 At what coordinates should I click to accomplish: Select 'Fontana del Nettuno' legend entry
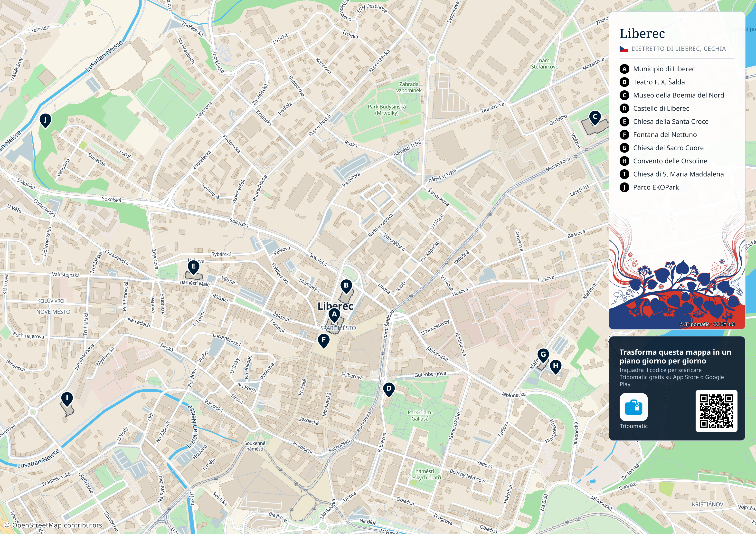665,135
